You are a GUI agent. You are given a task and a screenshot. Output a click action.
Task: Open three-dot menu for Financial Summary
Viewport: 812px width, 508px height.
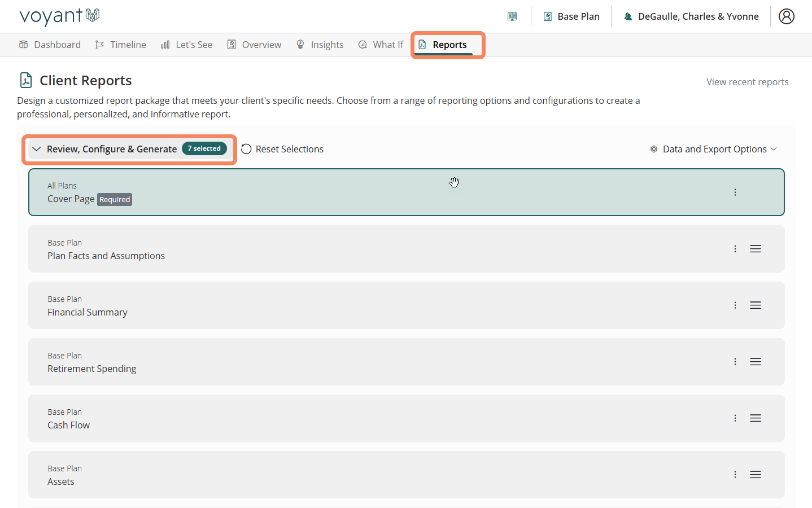click(x=735, y=305)
